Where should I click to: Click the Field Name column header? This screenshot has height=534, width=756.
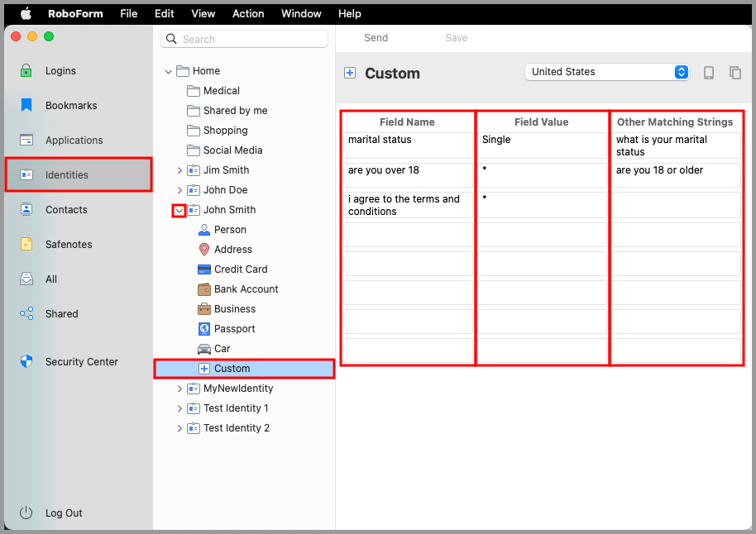408,122
